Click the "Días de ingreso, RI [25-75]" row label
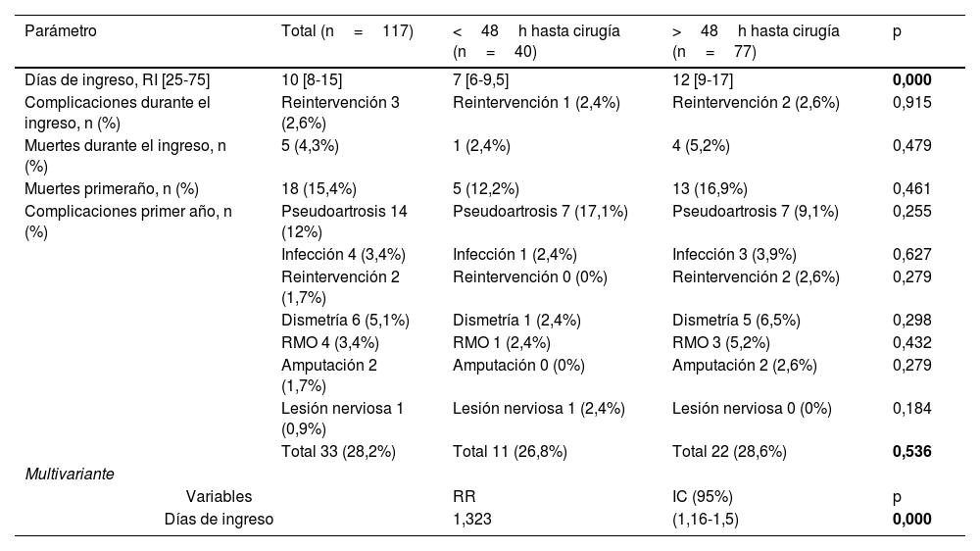The image size is (980, 551). (118, 79)
